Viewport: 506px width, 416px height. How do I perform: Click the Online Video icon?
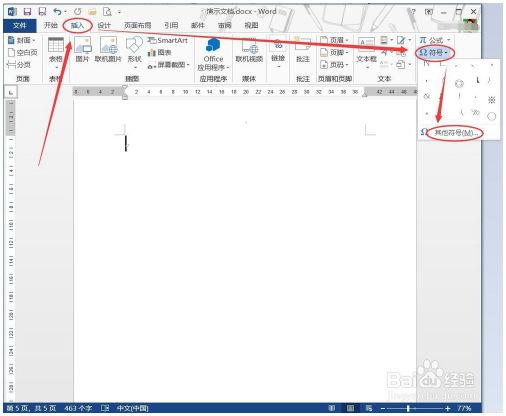click(x=249, y=50)
